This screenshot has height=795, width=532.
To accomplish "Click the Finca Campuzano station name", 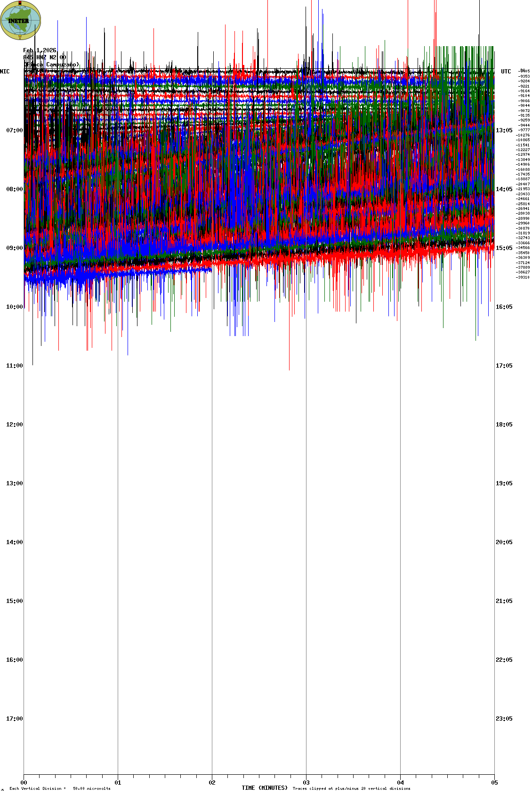I will coord(51,64).
